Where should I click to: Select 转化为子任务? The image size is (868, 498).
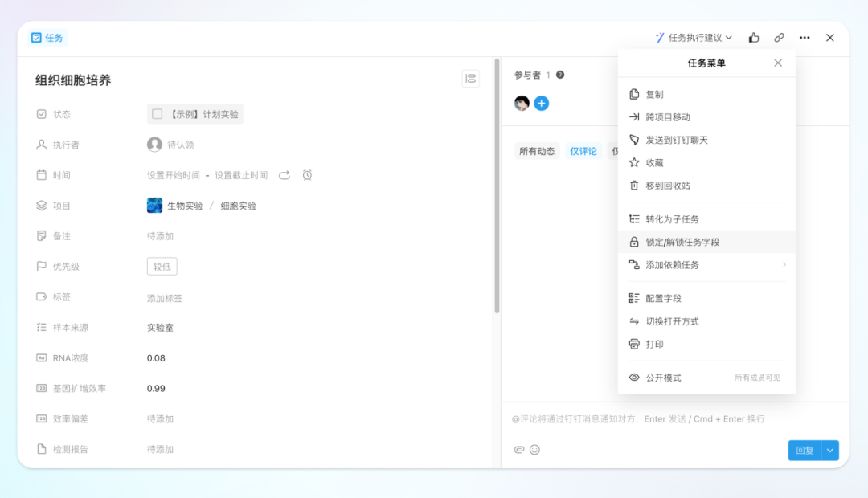click(x=706, y=219)
